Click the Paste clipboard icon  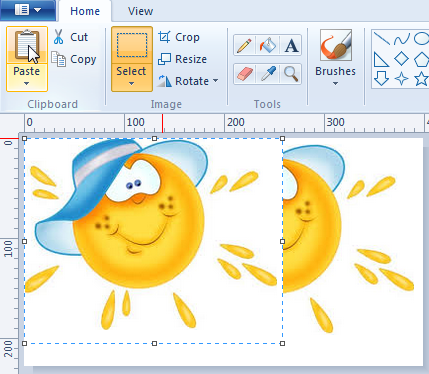coord(27,45)
